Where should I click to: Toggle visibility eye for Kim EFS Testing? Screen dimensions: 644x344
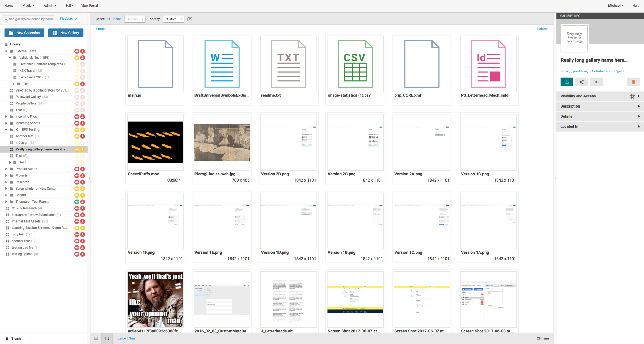tap(77, 130)
